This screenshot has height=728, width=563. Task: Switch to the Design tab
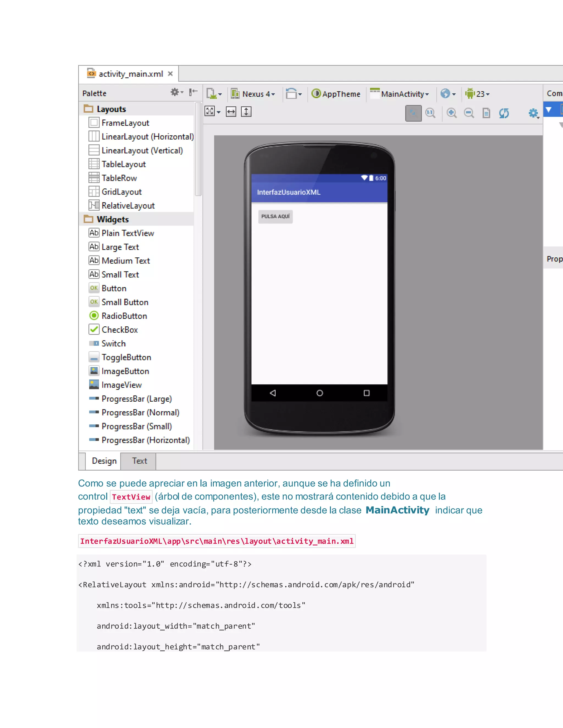(x=104, y=461)
